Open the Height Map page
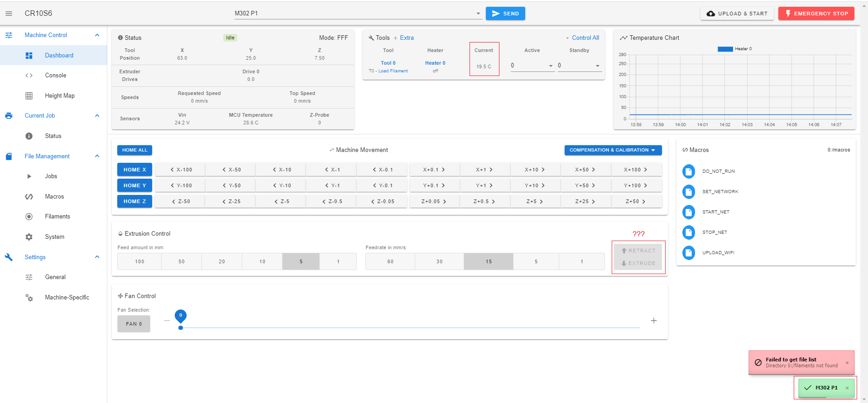The height and width of the screenshot is (403, 868). click(53, 96)
